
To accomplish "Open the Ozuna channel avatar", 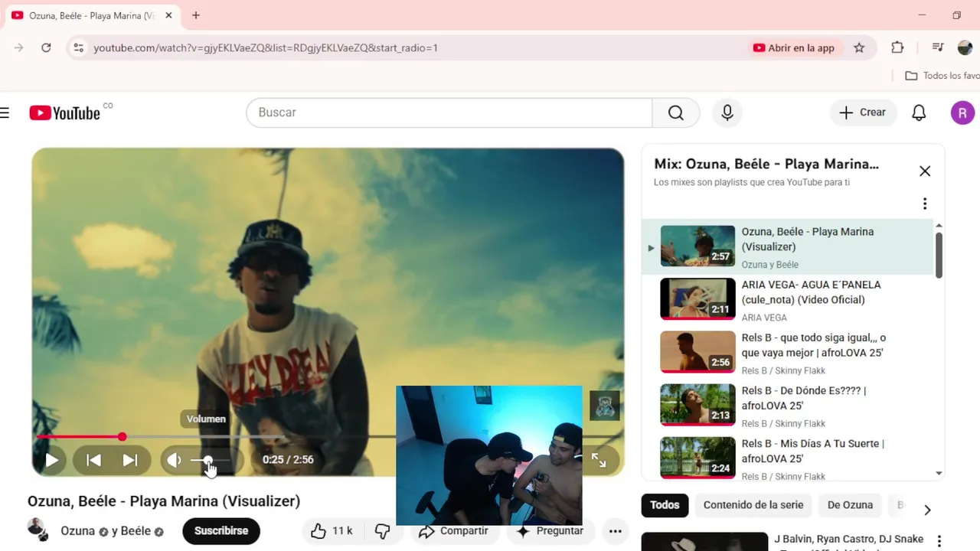I will click(x=37, y=530).
